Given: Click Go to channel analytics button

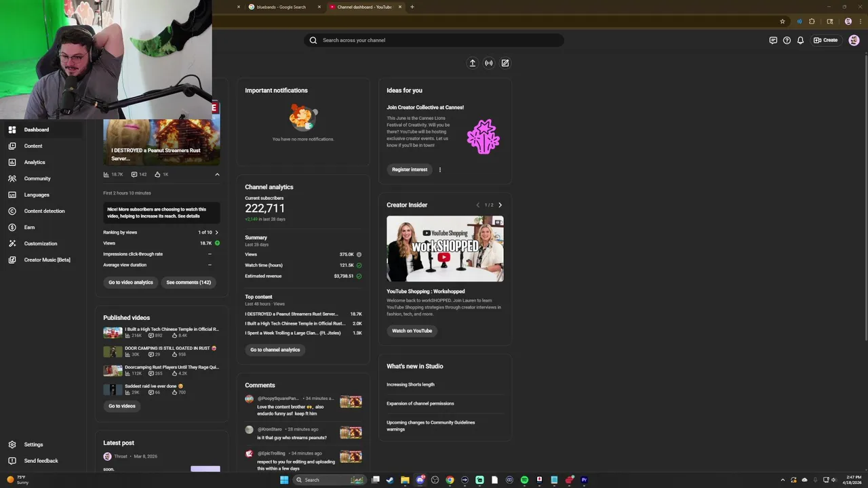Looking at the screenshot, I should click(x=275, y=350).
